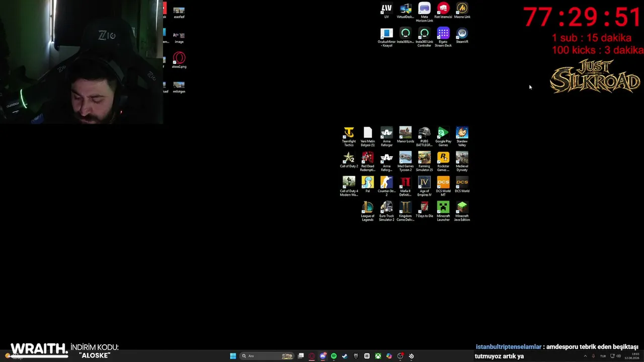
Task: Select the Kingdom Come Deliverance icon
Action: tap(406, 212)
